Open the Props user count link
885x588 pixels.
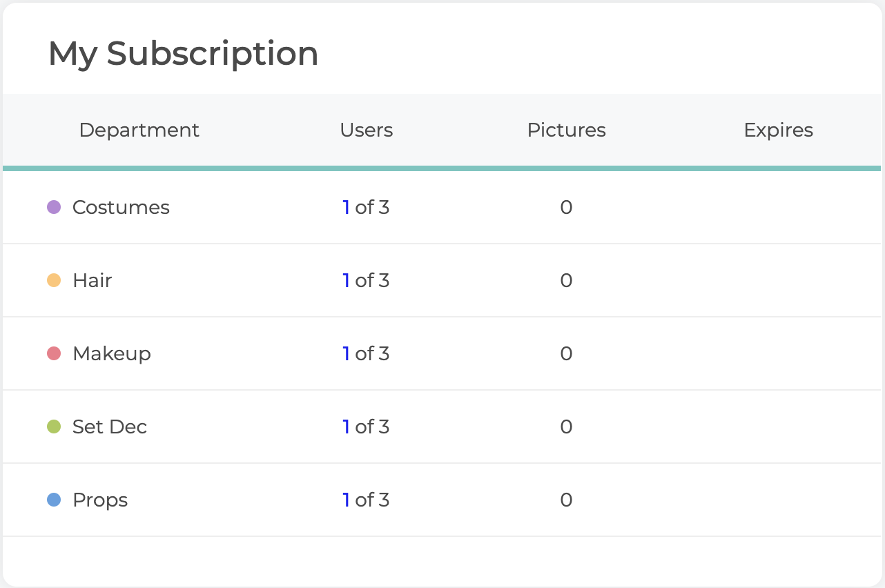pos(346,500)
